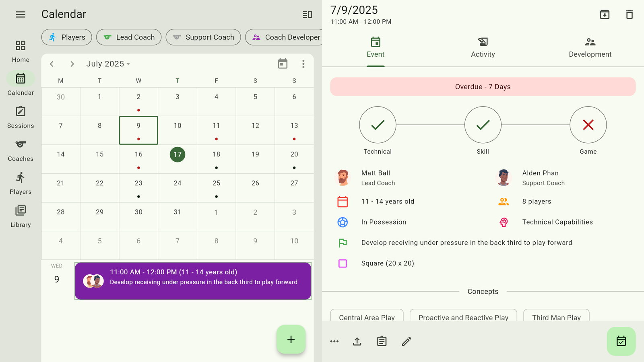This screenshot has width=644, height=362.
Task: Toggle the Players filter chip
Action: [67, 37]
